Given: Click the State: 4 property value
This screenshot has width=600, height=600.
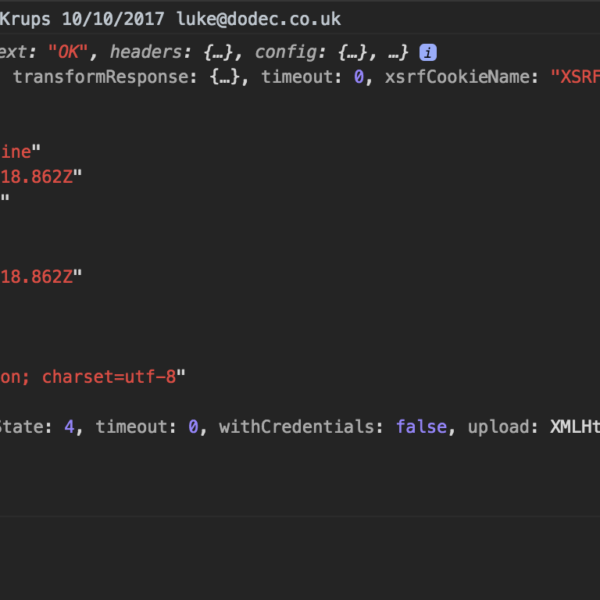Looking at the screenshot, I should [x=69, y=427].
